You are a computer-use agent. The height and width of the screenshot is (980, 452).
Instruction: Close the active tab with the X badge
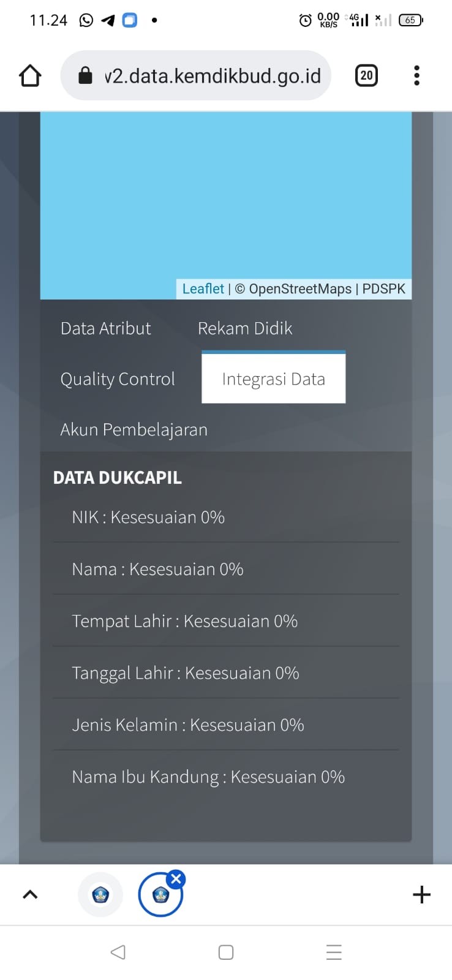click(176, 880)
